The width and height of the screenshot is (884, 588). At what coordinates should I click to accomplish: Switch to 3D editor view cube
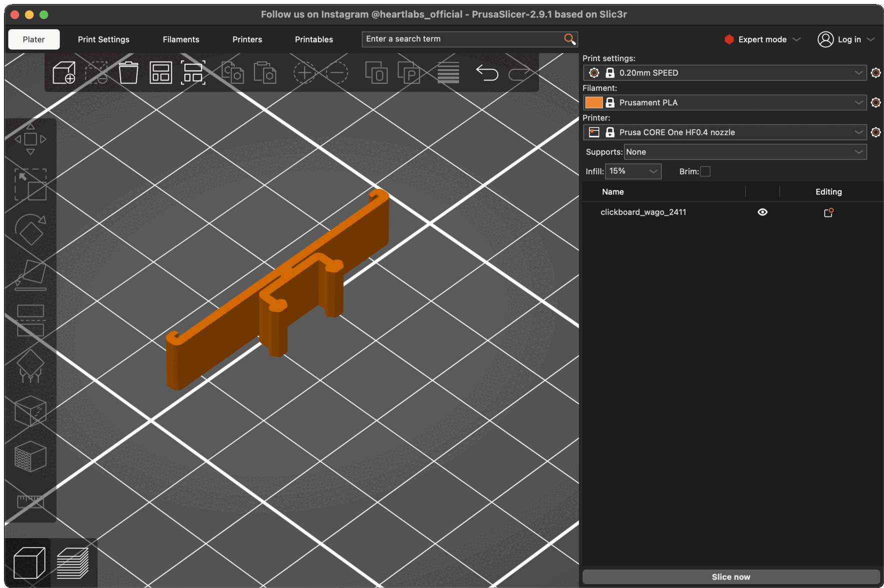point(29,563)
